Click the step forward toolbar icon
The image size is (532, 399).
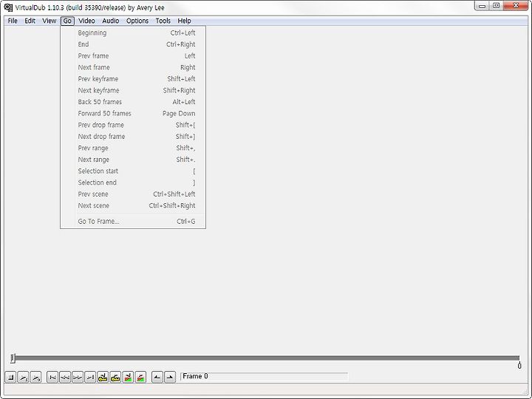[x=78, y=377]
